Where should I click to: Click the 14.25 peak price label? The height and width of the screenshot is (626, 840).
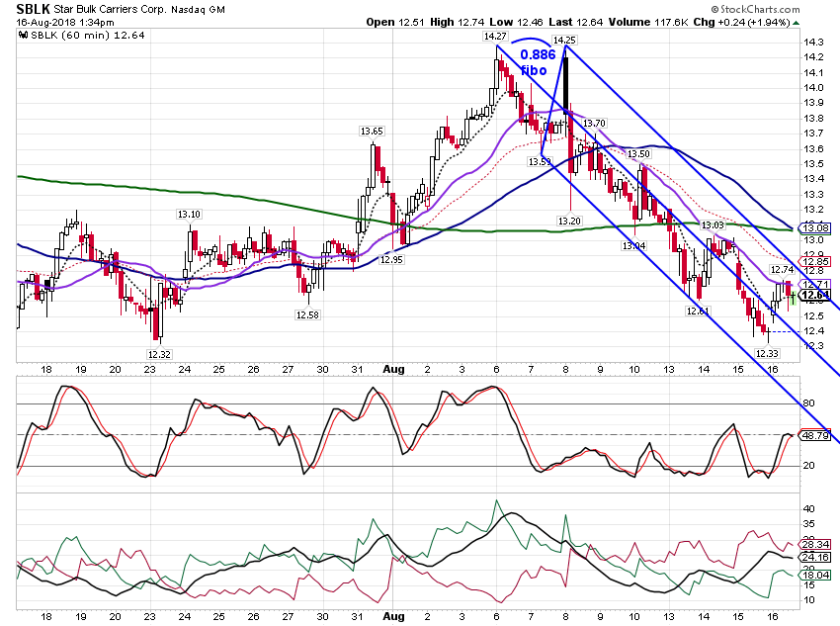564,41
